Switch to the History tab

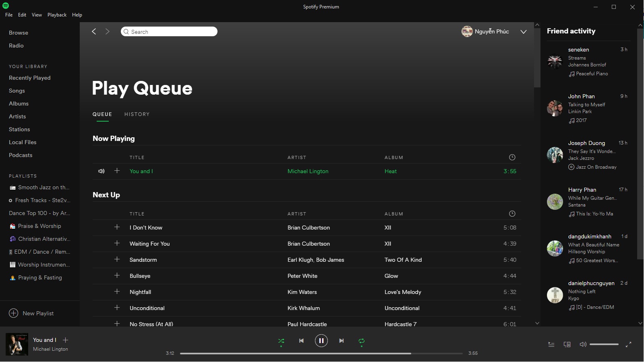pyautogui.click(x=137, y=114)
